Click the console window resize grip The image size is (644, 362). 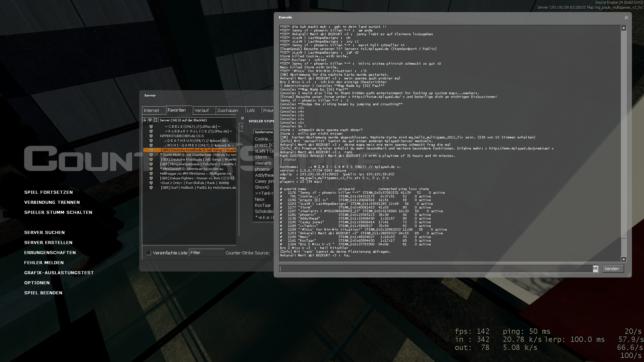click(629, 275)
